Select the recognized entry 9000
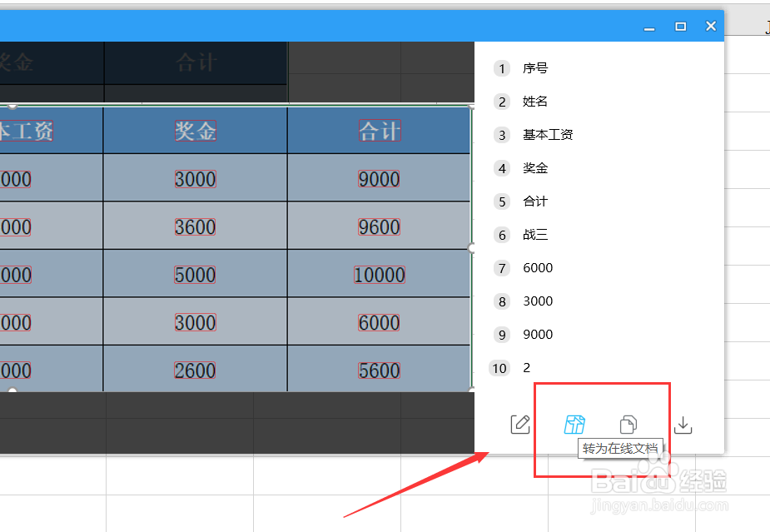Viewport: 770px width, 532px height. 537,334
